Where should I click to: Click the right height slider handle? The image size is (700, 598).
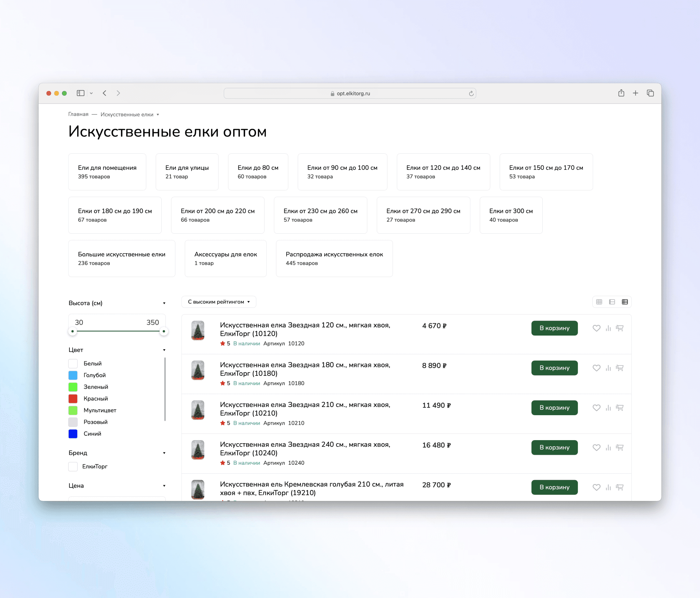click(x=164, y=331)
